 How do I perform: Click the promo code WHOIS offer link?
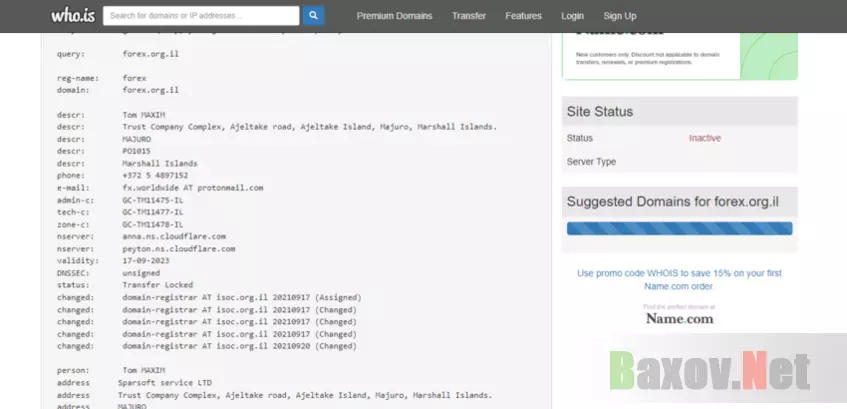(679, 280)
